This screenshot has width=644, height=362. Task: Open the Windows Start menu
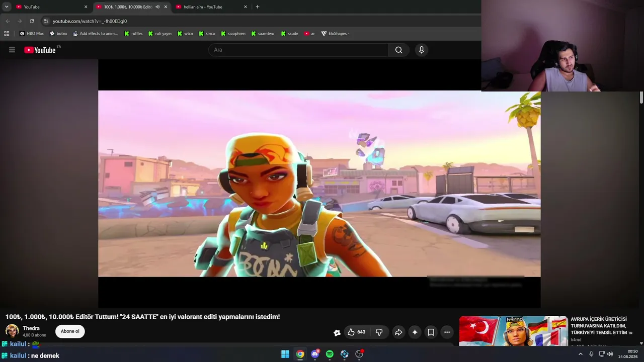tap(285, 354)
